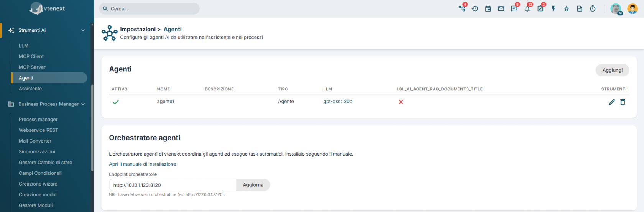Open the stopwatch timer icon
Viewport: 644px width, 212px height.
593,8
